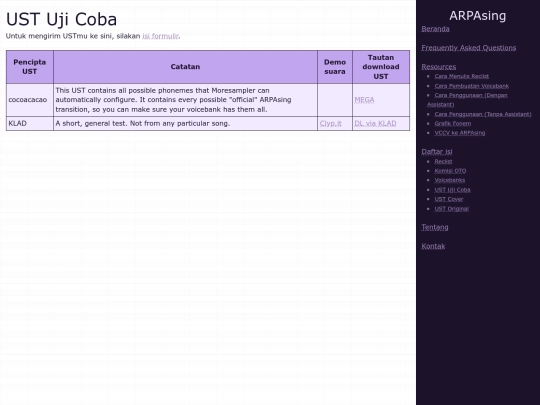Open VCCV ke ARPAsing link

pyautogui.click(x=460, y=133)
